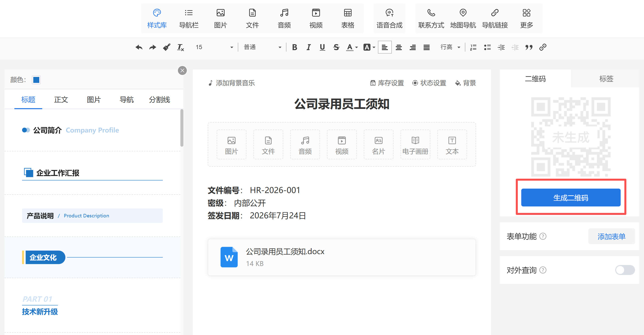Screen dimensions: 644x335
Task: Insert a hyperlink from the format toolbar
Action: [x=543, y=47]
